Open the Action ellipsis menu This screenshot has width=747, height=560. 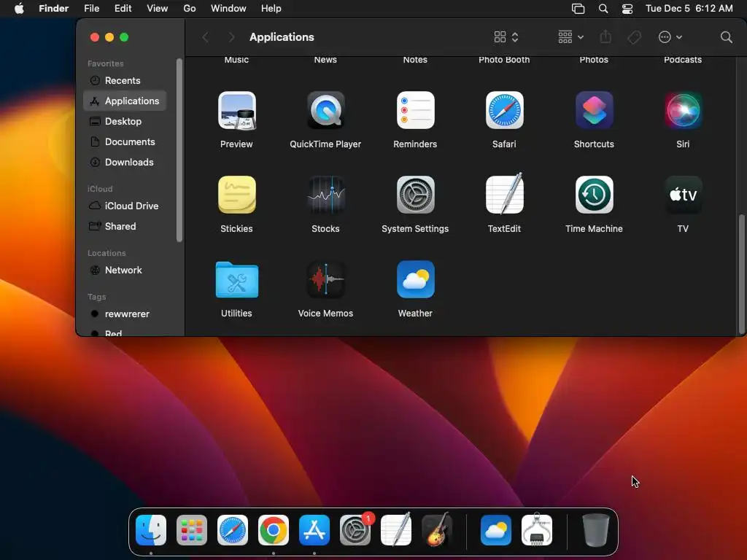(670, 37)
